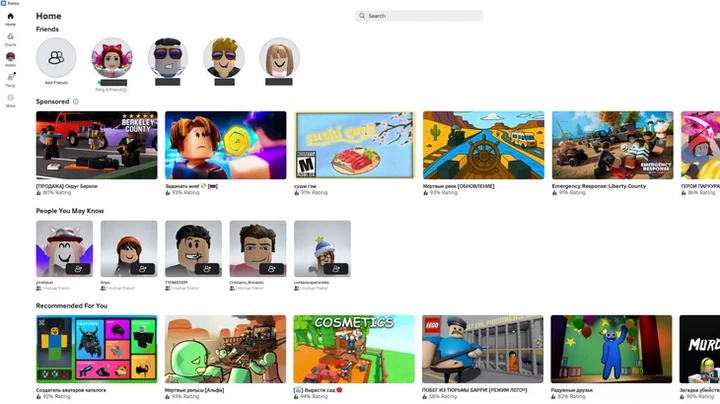The width and height of the screenshot is (720, 404).
Task: Click the People You May Know heading
Action: [70, 211]
